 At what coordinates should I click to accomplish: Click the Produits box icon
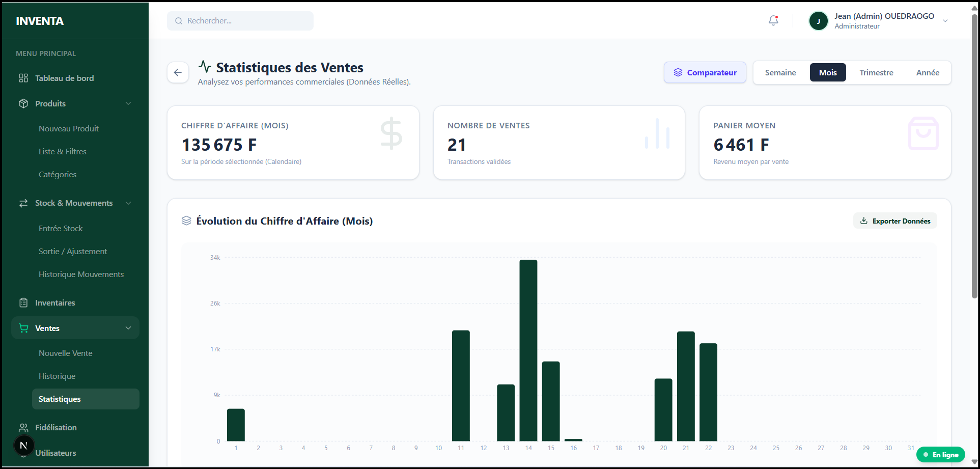click(23, 103)
